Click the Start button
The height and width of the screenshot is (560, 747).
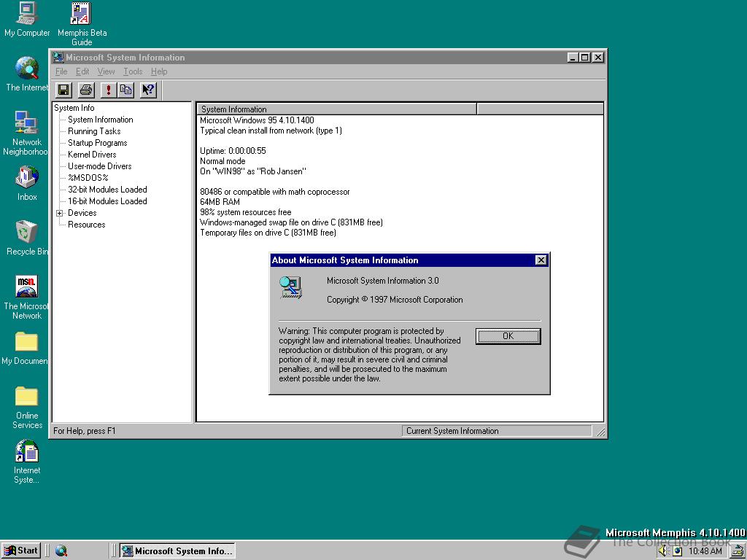pos(20,551)
